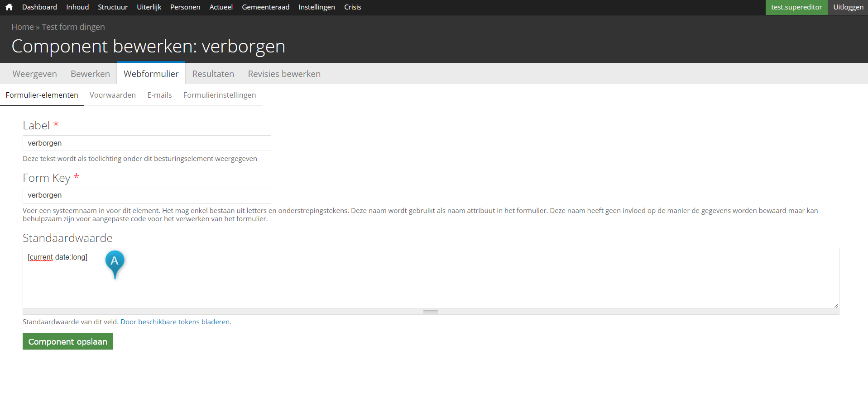868x412 pixels.
Task: Click the blue A marker pin
Action: (x=115, y=262)
